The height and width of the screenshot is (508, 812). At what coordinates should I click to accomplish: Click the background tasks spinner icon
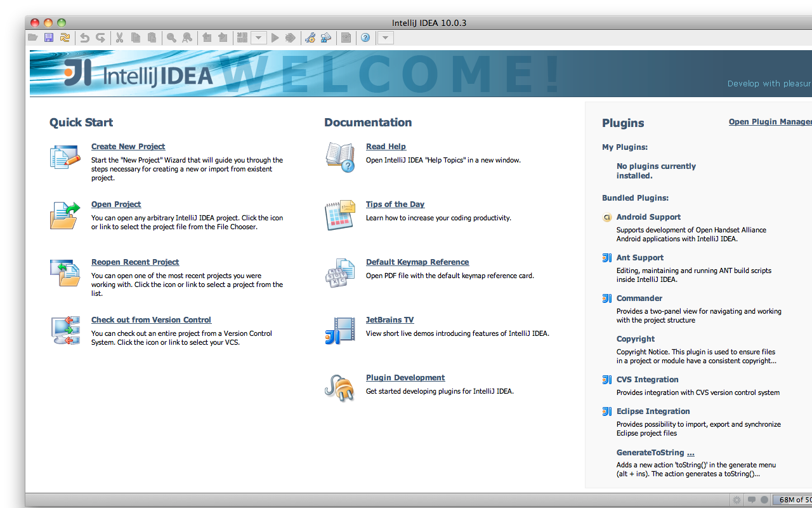(x=737, y=500)
